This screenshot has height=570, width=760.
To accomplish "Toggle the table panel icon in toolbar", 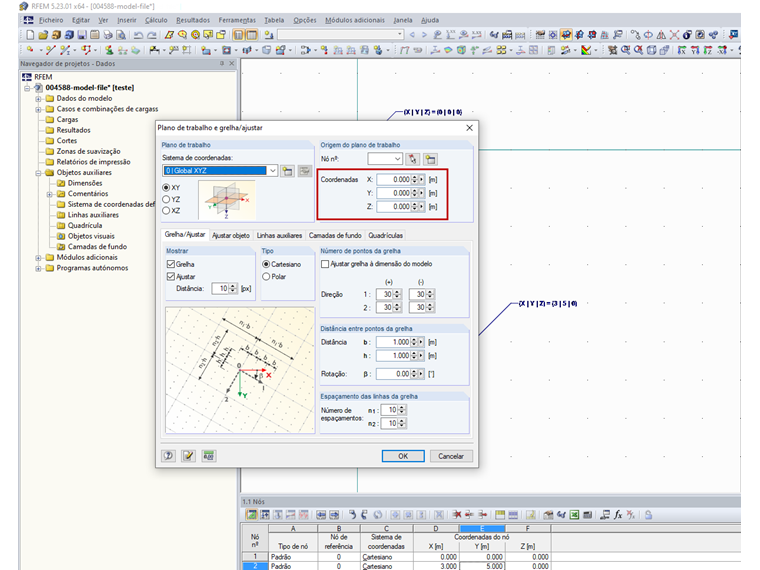I will coord(252,35).
